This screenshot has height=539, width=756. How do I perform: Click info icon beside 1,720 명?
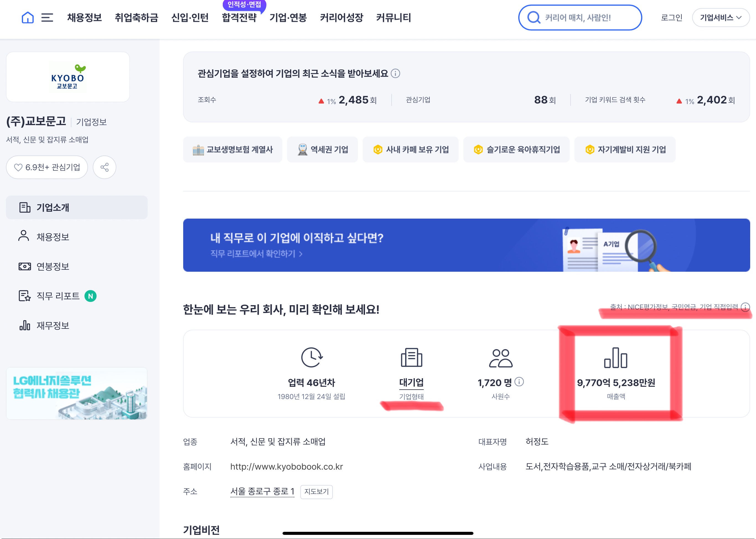click(519, 382)
